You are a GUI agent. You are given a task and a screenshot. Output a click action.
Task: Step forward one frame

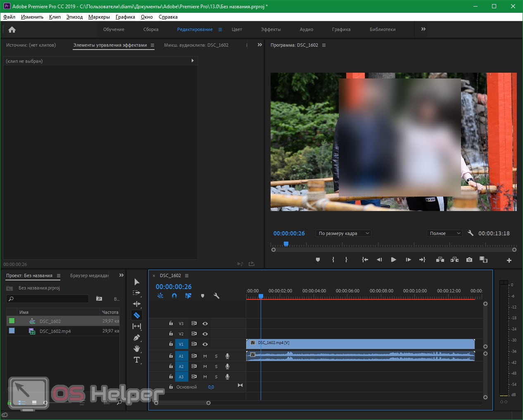click(x=408, y=260)
